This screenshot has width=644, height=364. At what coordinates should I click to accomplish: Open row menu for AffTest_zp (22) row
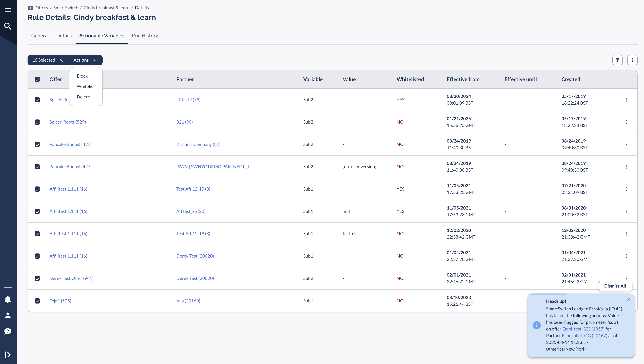click(626, 211)
